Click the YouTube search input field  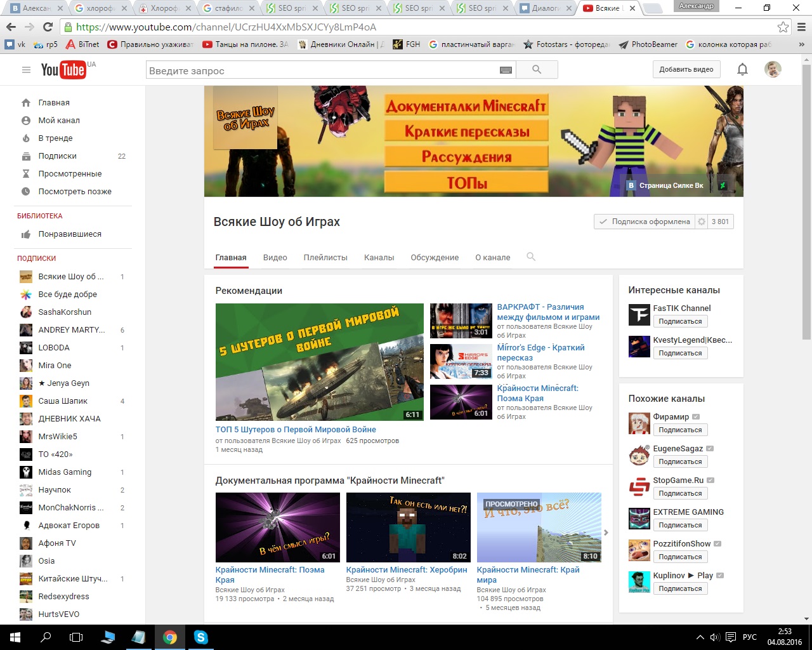[x=324, y=70]
